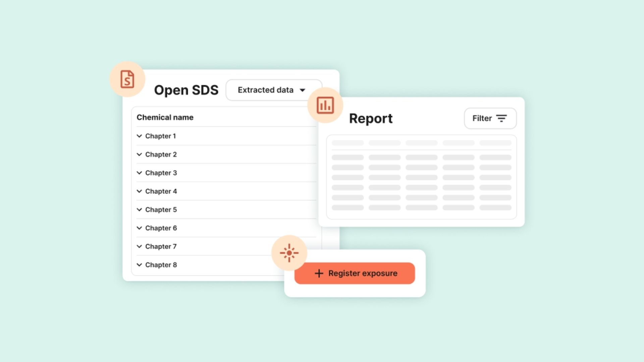Expand Chapter 2 chevron
The height and width of the screenshot is (362, 644).
point(139,155)
